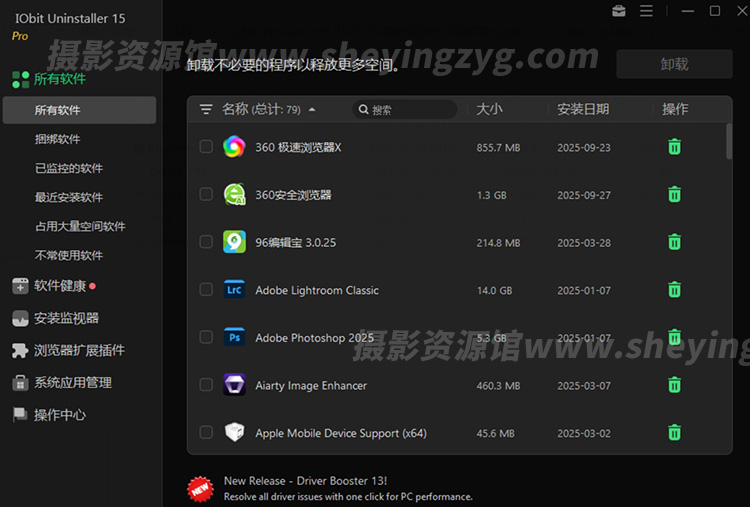Viewport: 750px width, 507px height.
Task: Click trash icon for 96编辑宝 3.0.25
Action: coord(674,242)
